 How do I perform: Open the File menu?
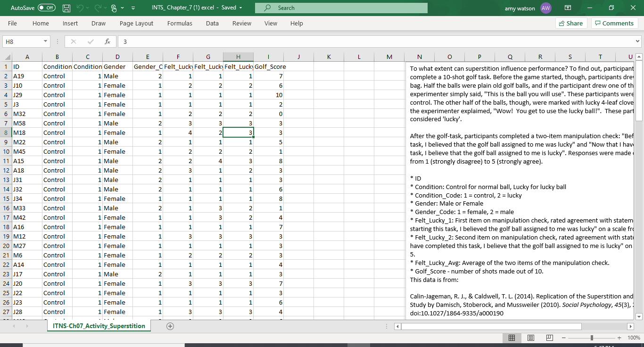(x=12, y=23)
